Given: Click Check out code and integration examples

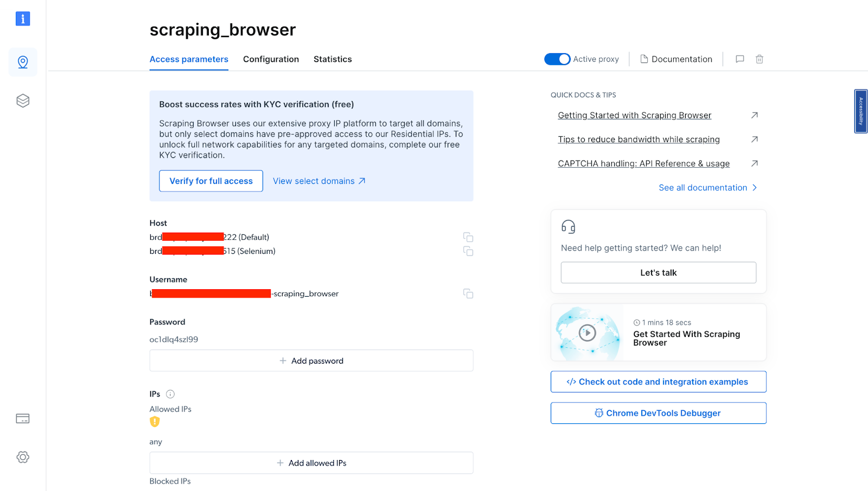Looking at the screenshot, I should click(659, 382).
